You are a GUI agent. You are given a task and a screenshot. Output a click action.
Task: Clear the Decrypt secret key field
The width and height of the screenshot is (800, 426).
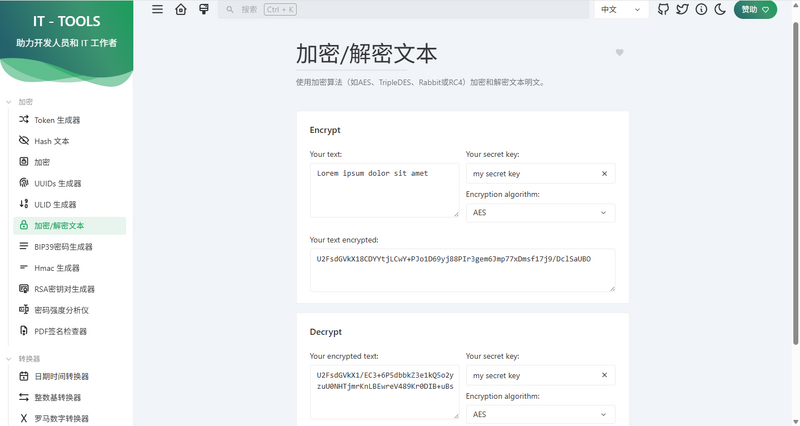click(604, 375)
